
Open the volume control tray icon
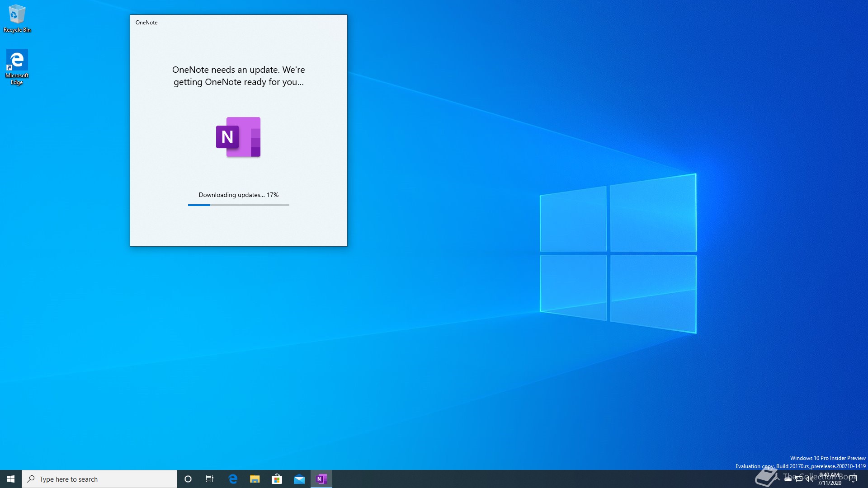[x=810, y=479]
